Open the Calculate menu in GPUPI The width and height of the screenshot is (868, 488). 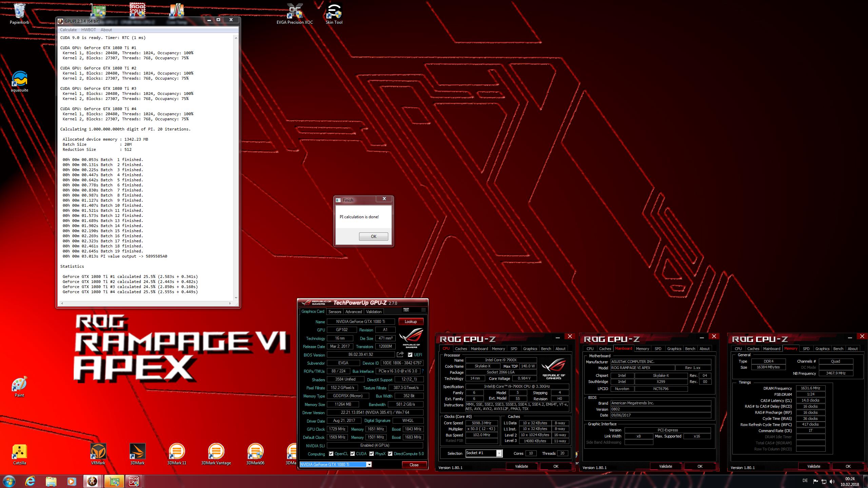click(68, 30)
